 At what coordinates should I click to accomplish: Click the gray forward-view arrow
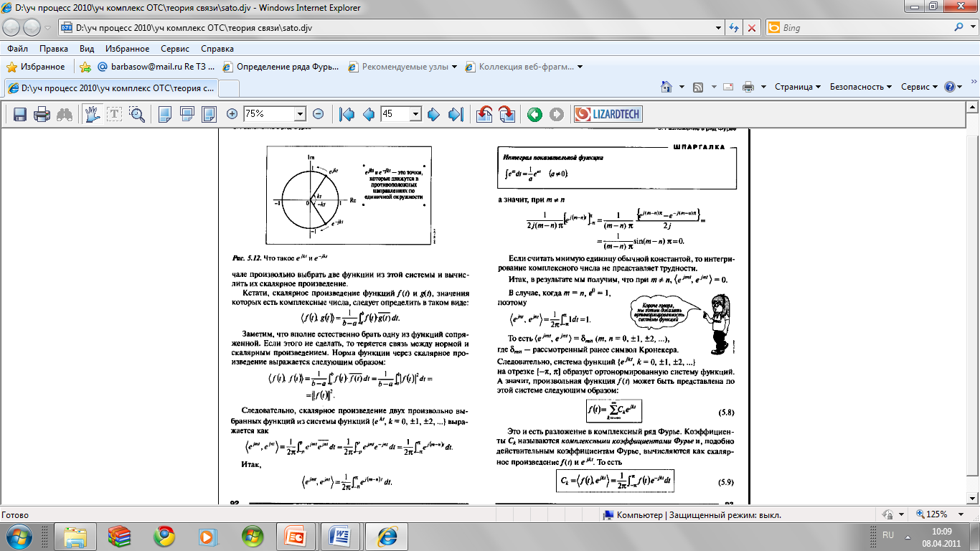[557, 114]
